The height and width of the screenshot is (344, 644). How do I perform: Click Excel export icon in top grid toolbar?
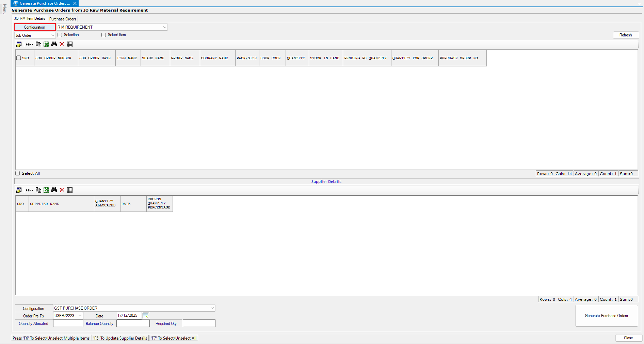tap(46, 44)
